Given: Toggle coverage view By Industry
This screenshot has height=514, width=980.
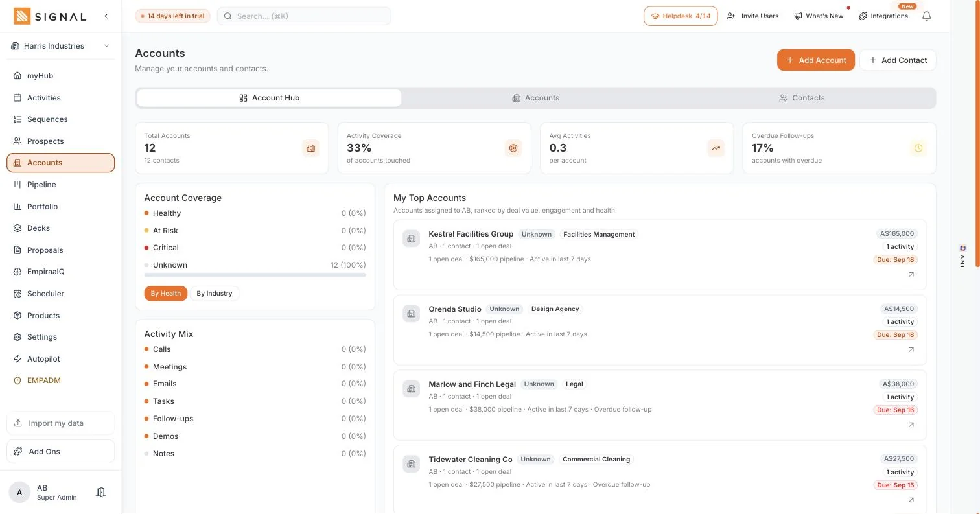Looking at the screenshot, I should point(215,294).
